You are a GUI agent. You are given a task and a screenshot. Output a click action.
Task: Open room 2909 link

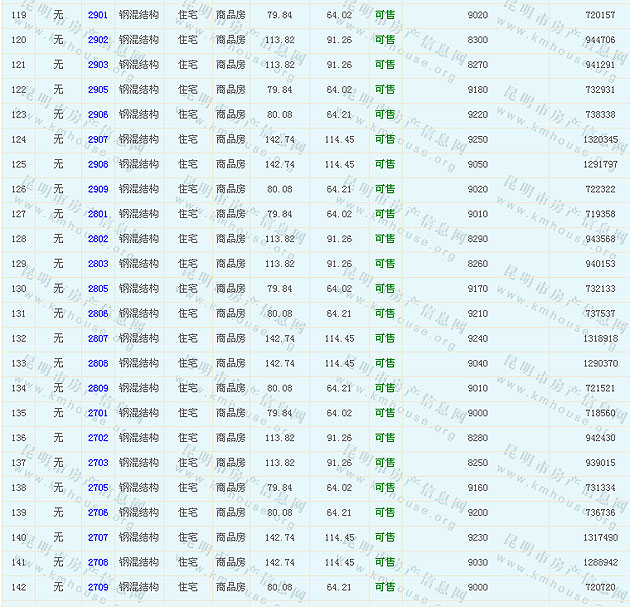coord(97,189)
